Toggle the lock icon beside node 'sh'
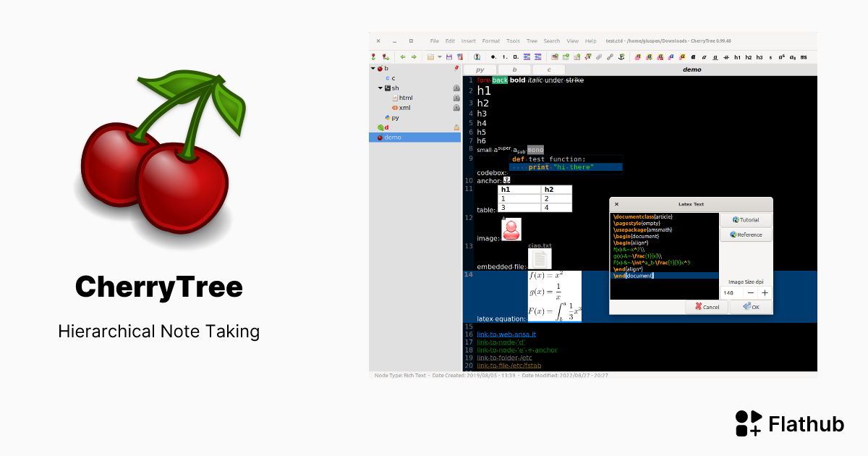 (456, 88)
